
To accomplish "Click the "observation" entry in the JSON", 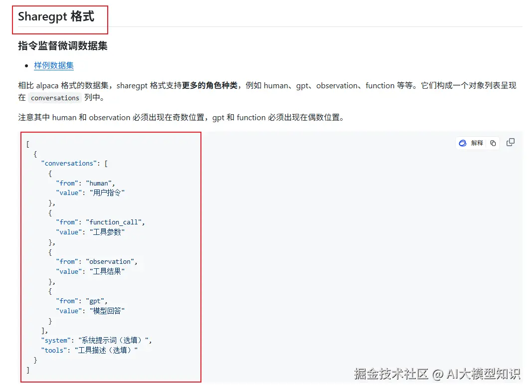I will (112, 261).
